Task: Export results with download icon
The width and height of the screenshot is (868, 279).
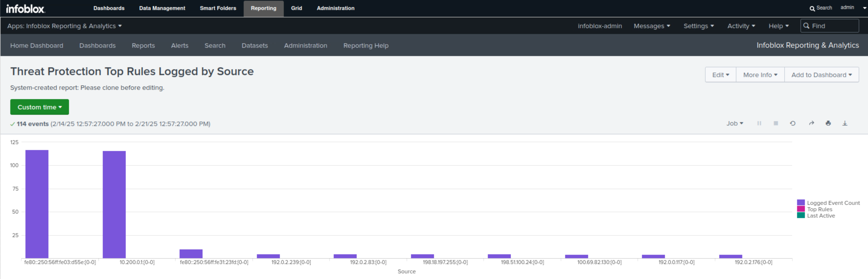Action: (845, 123)
